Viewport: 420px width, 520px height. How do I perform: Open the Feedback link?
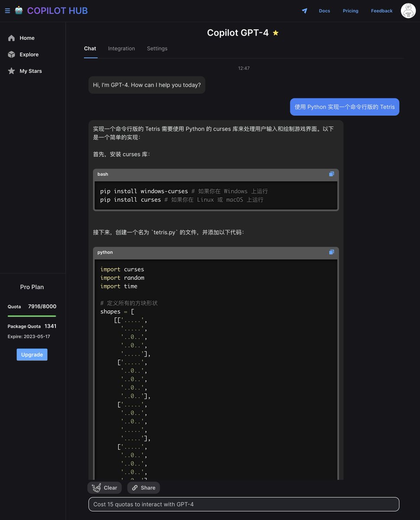click(381, 11)
